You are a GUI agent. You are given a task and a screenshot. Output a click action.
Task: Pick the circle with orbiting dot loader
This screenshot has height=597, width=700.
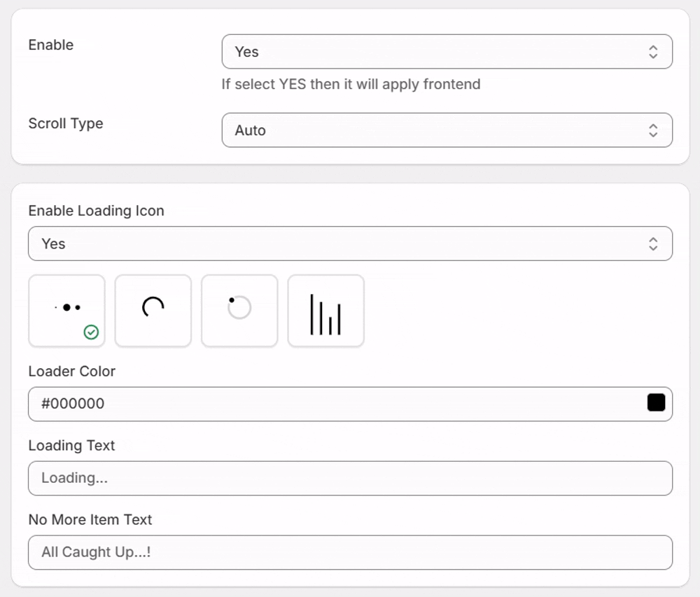coord(239,311)
